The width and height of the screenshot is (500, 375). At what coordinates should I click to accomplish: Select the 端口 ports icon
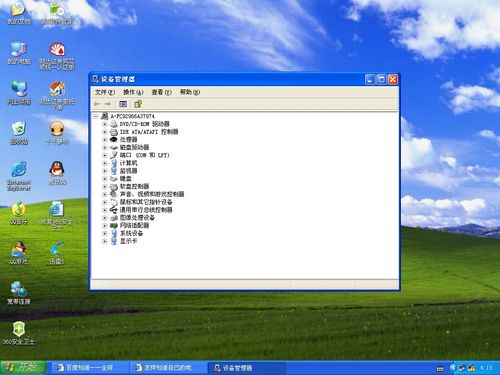click(114, 155)
